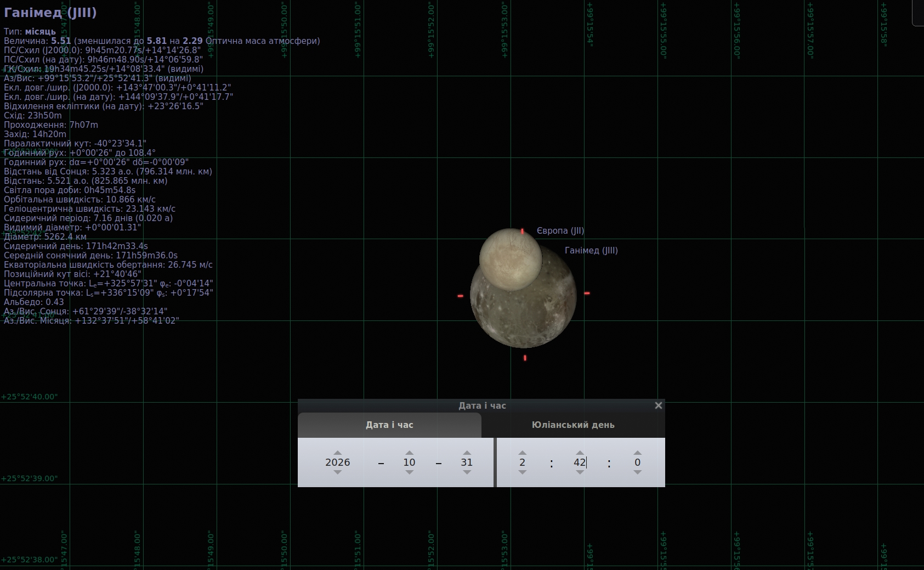This screenshot has width=924, height=570.
Task: Select the Європа (JII) label
Action: tap(560, 231)
